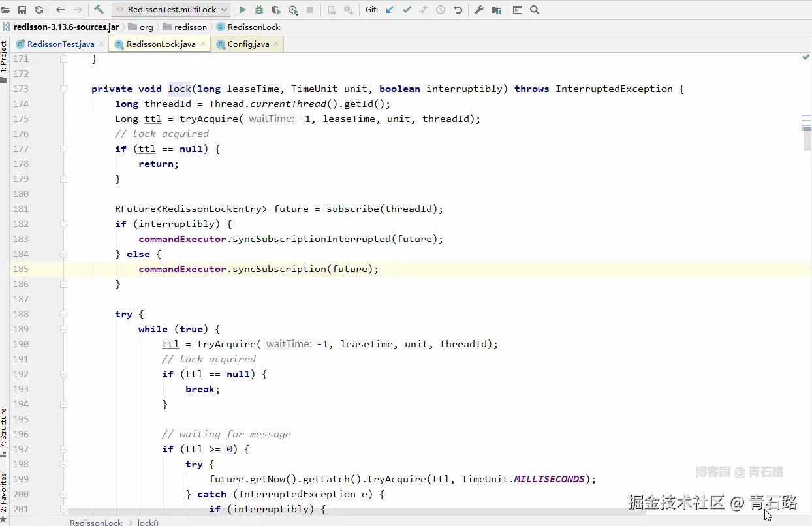Navigate Forward using the right arrow
Screen dimensions: 812x526
pos(78,10)
